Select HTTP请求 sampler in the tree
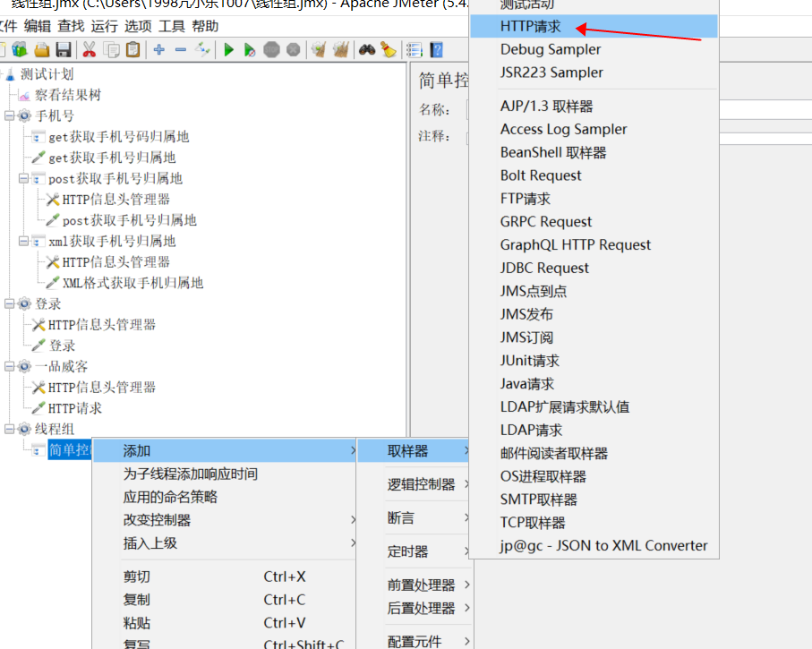Image resolution: width=812 pixels, height=649 pixels. click(x=74, y=408)
